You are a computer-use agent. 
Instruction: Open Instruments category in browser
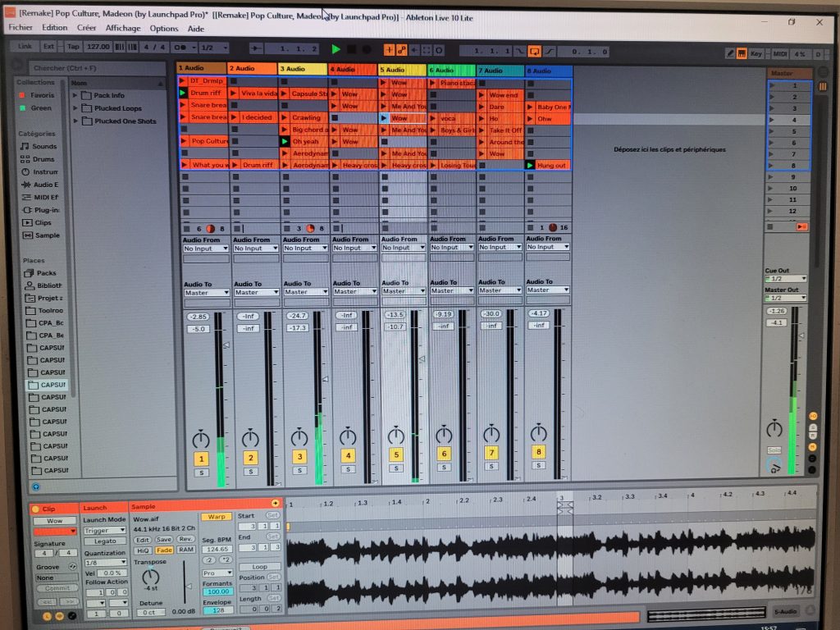pos(39,172)
